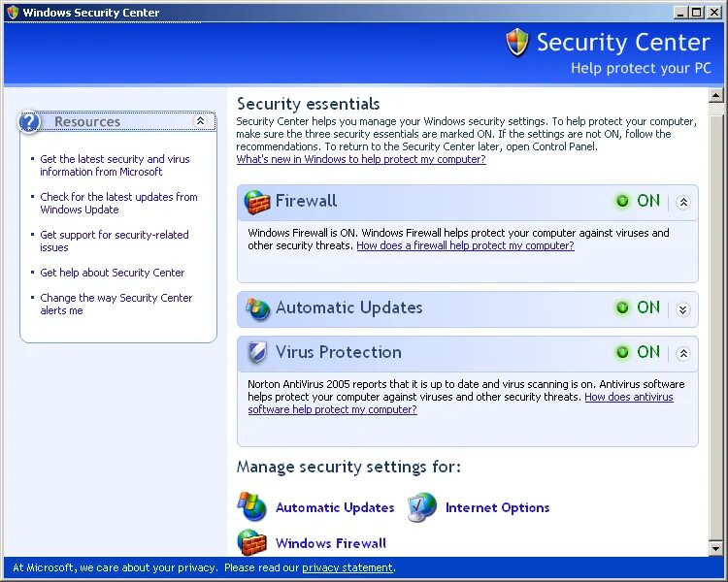Open Automatic Updates settings link
This screenshot has height=582, width=728.
coord(335,507)
